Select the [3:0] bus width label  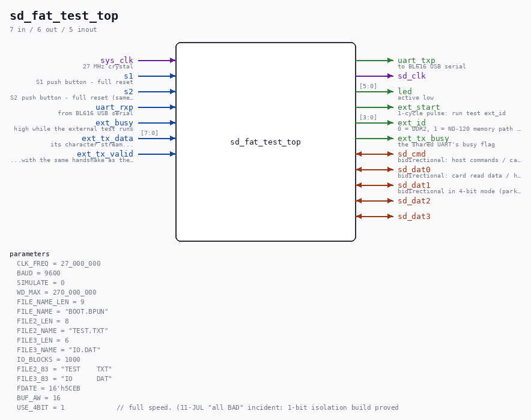pyautogui.click(x=368, y=118)
